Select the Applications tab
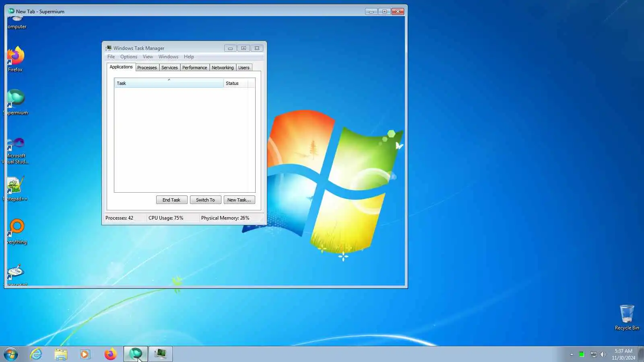The width and height of the screenshot is (644, 362). (121, 67)
